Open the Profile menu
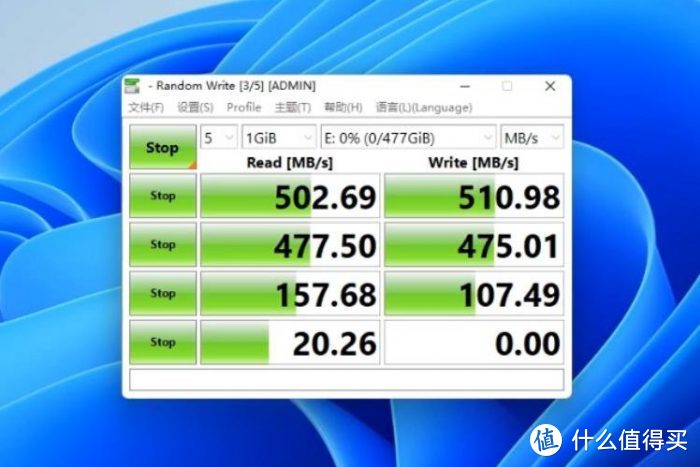700x467 pixels. (x=244, y=108)
